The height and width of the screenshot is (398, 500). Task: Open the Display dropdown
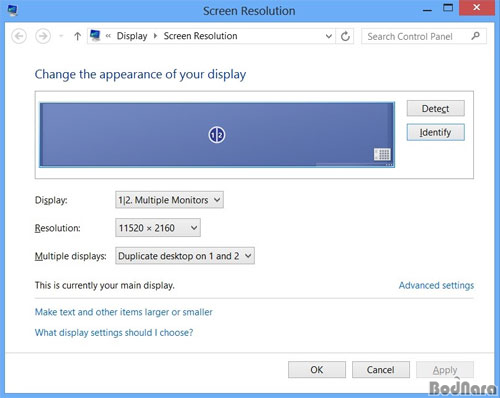pos(169,200)
